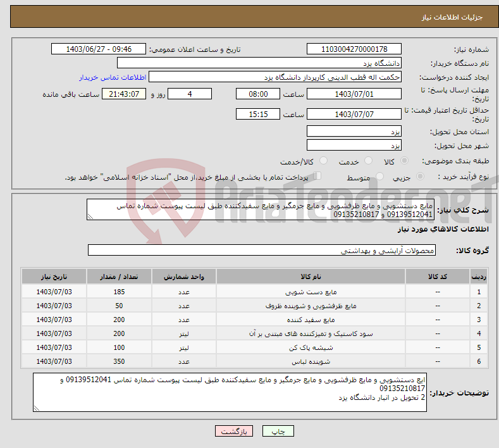Click the تعداد / مقدار column header
This screenshot has width=499, height=448.
[x=119, y=277]
